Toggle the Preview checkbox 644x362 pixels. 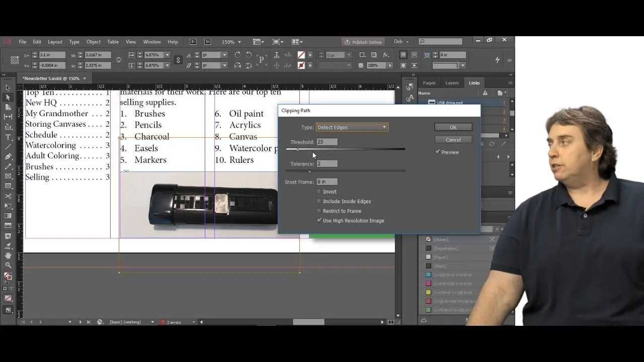pyautogui.click(x=437, y=152)
